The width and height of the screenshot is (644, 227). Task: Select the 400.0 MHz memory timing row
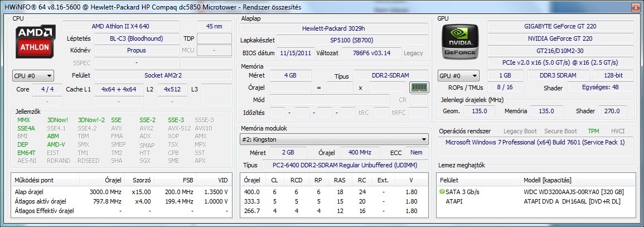(x=334, y=192)
